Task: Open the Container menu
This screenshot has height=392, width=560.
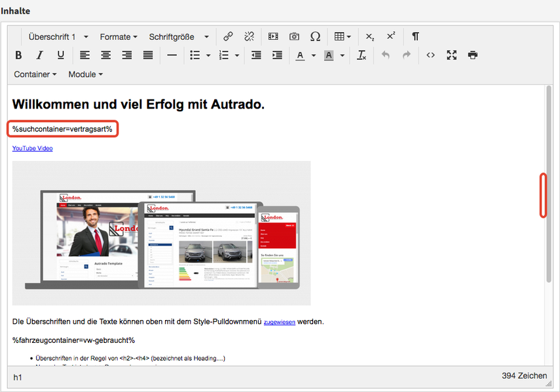Action: [35, 74]
